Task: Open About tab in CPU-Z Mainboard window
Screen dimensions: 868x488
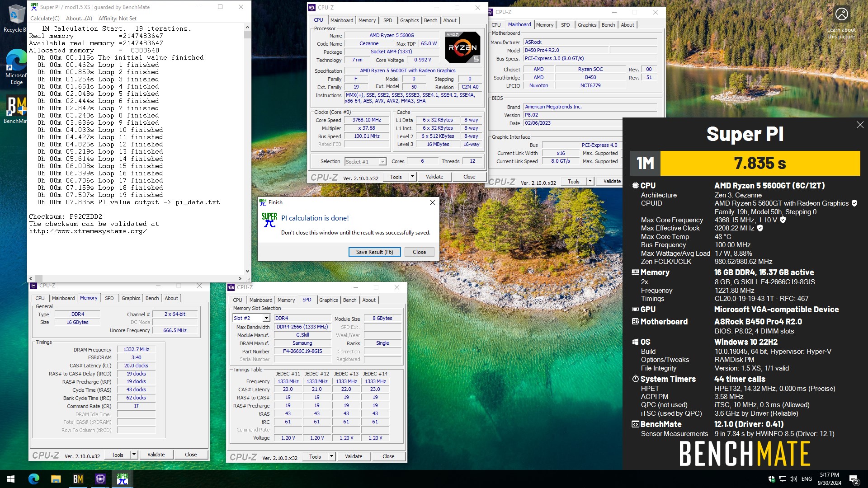Action: [x=627, y=25]
